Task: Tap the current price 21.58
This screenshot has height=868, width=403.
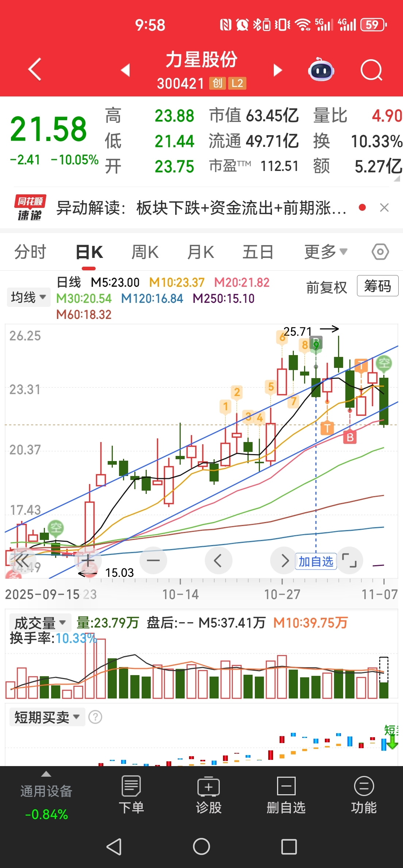Action: [x=49, y=129]
